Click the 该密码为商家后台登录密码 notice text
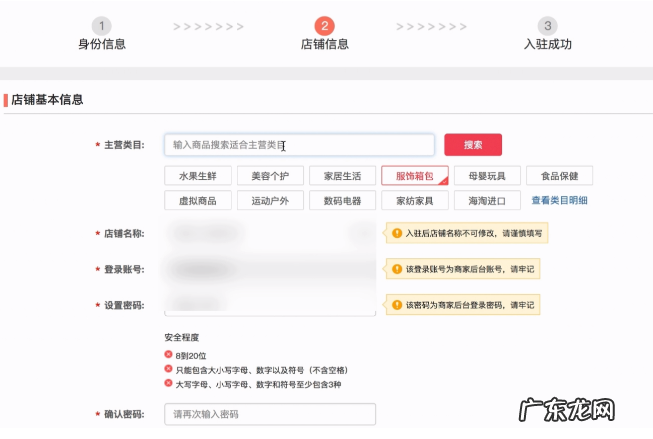Image resolution: width=653 pixels, height=439 pixels. pos(470,305)
